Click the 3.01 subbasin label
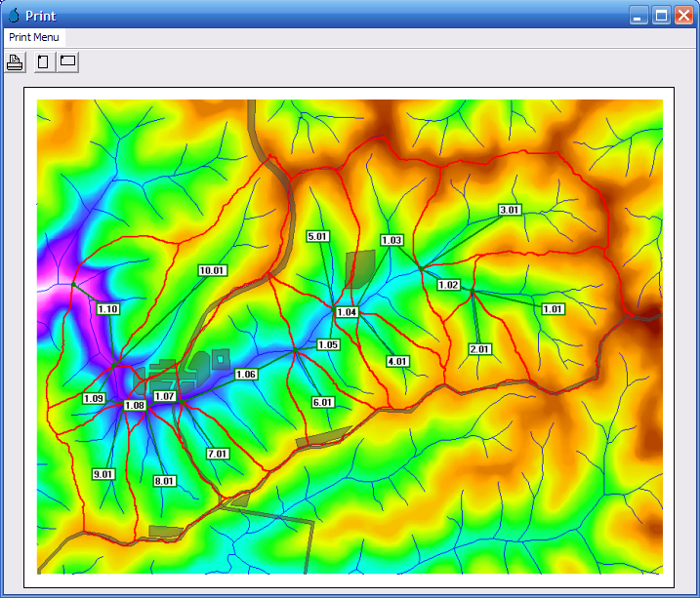 coord(510,210)
